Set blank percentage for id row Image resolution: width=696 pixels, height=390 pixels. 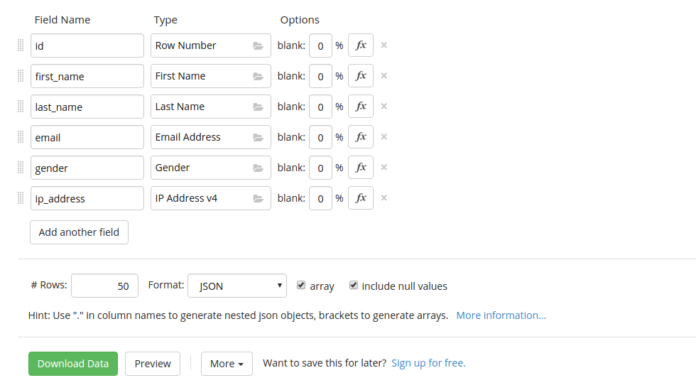click(x=320, y=45)
